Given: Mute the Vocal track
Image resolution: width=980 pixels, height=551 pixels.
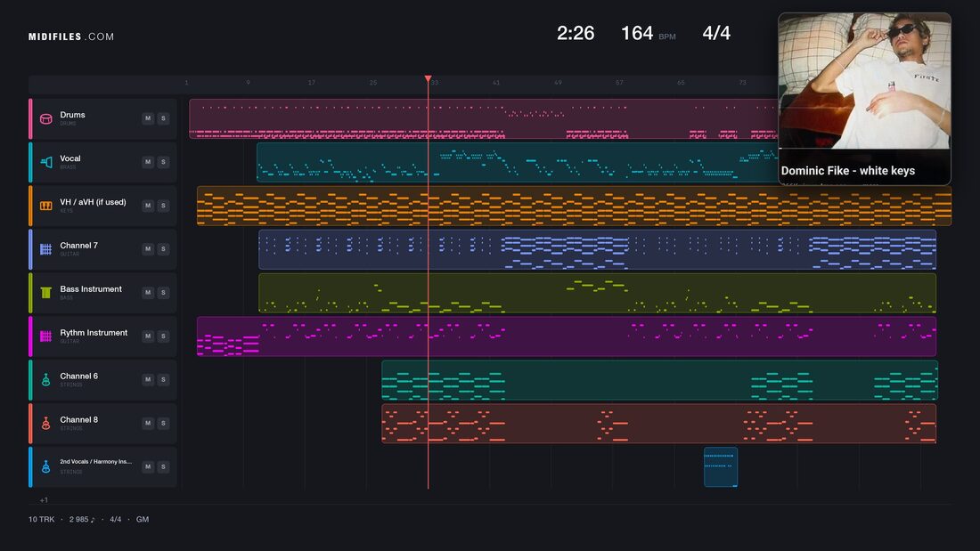Looking at the screenshot, I should (148, 162).
